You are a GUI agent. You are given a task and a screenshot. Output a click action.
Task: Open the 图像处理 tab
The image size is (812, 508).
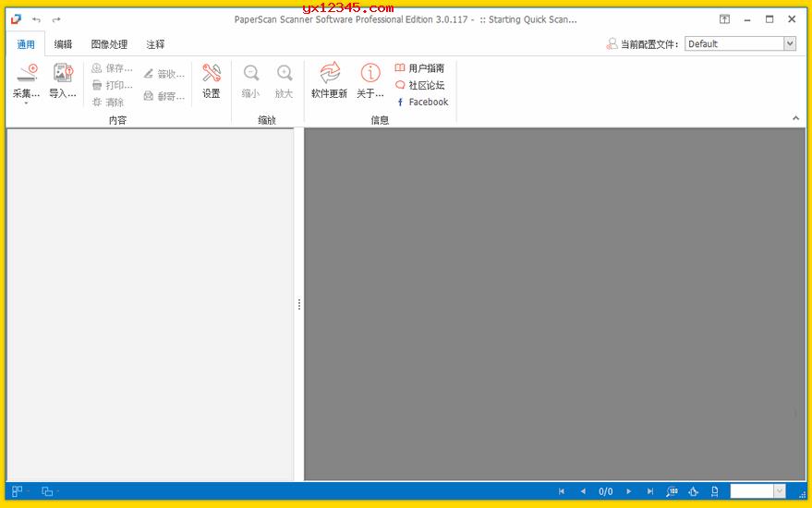coord(109,44)
